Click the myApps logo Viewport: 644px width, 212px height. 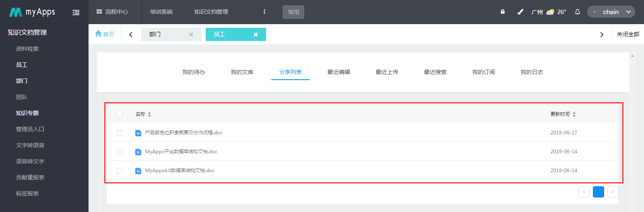point(32,12)
